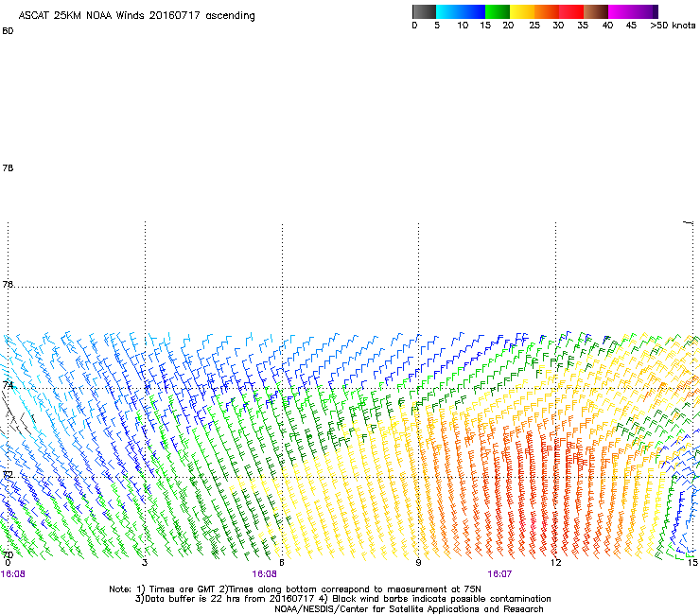Pick the red 30–35 knots color bar segment
The image size is (700, 615).
pyautogui.click(x=571, y=11)
